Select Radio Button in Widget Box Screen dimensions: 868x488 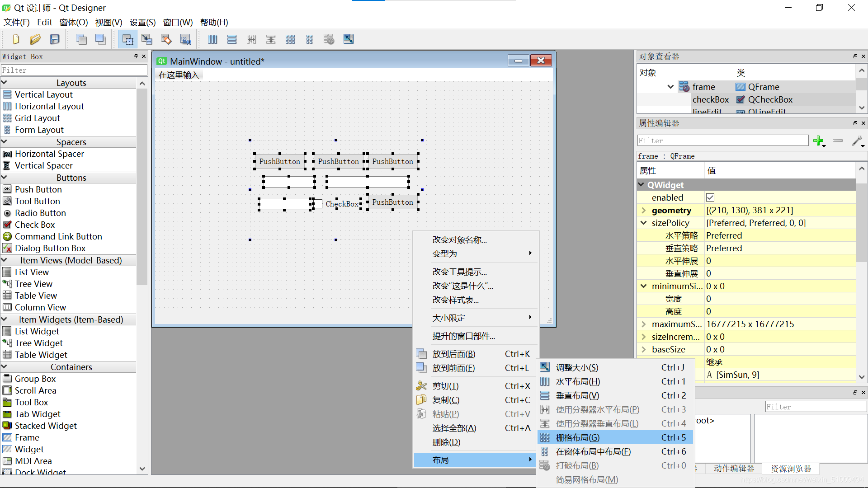tap(40, 213)
